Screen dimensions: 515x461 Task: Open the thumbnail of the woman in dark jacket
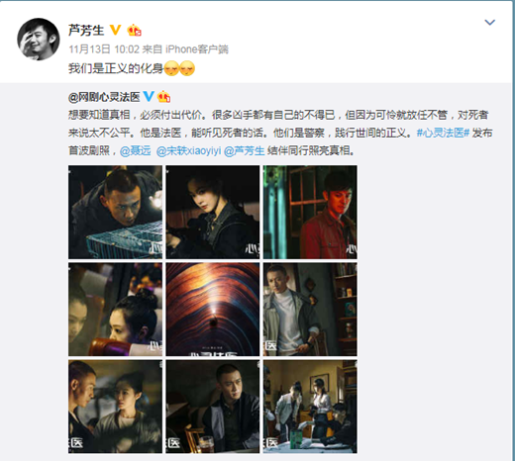[213, 212]
